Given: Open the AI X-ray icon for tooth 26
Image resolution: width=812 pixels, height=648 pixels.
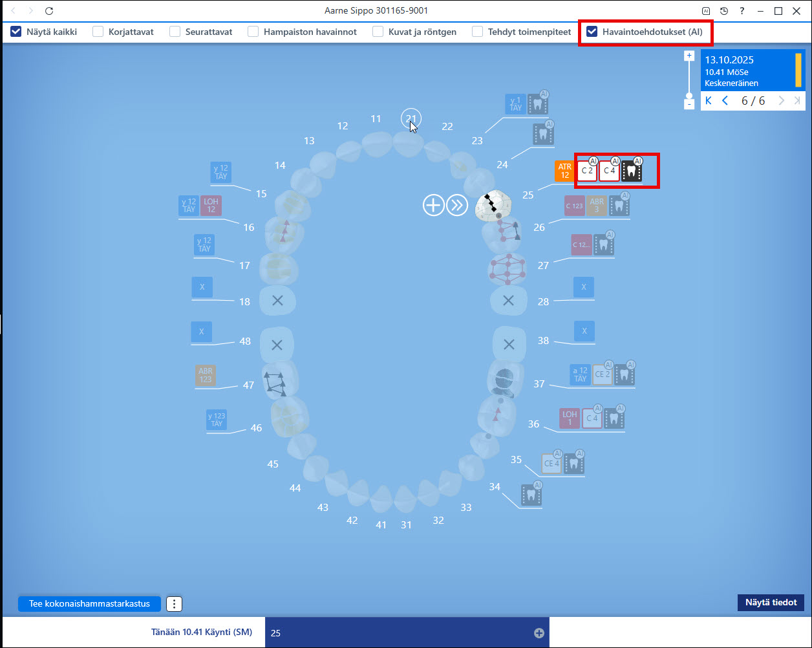Looking at the screenshot, I should click(619, 206).
